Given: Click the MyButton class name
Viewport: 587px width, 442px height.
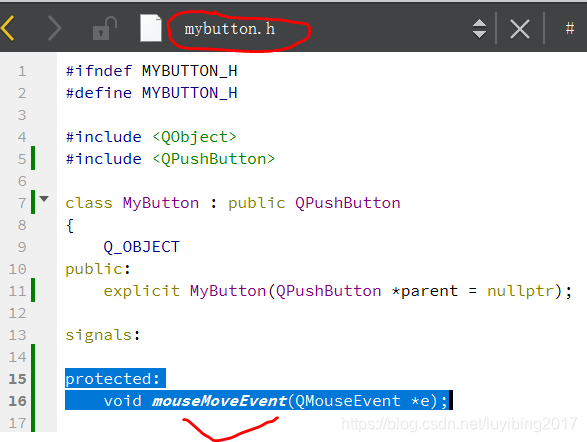Looking at the screenshot, I should tap(161, 203).
